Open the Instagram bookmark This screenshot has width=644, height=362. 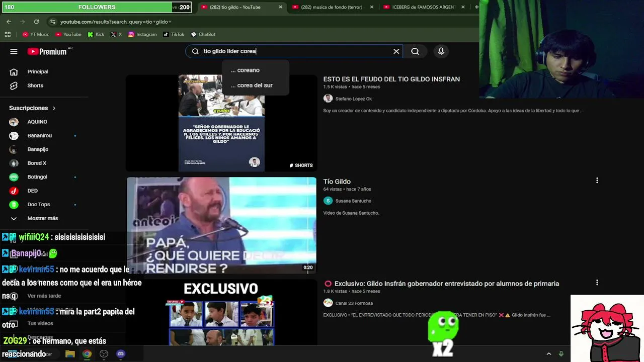pyautogui.click(x=142, y=34)
